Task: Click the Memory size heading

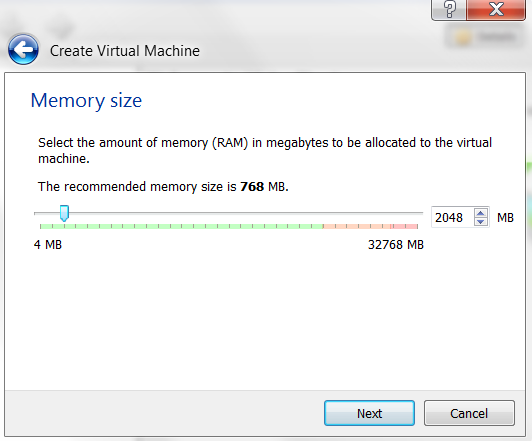Action: point(86,101)
